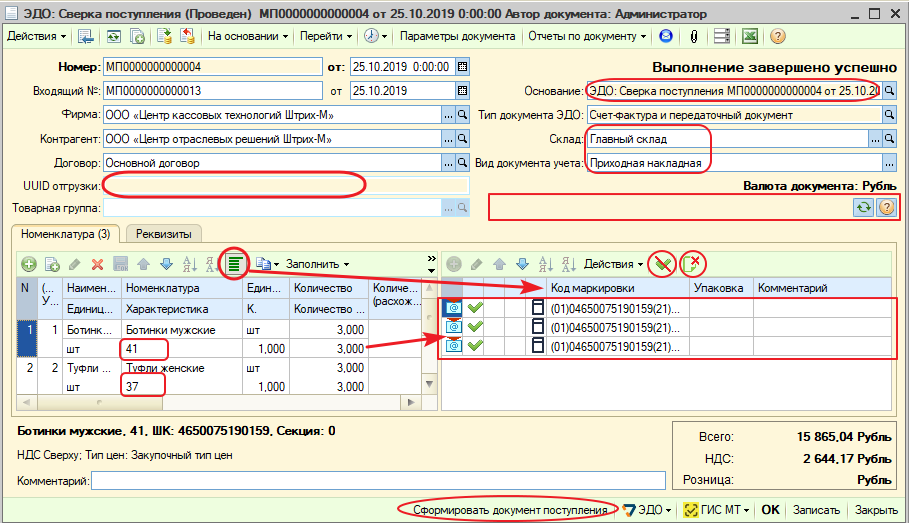Screen dimensions: 909x523
Task: Open Параметры документа
Action: point(457,36)
